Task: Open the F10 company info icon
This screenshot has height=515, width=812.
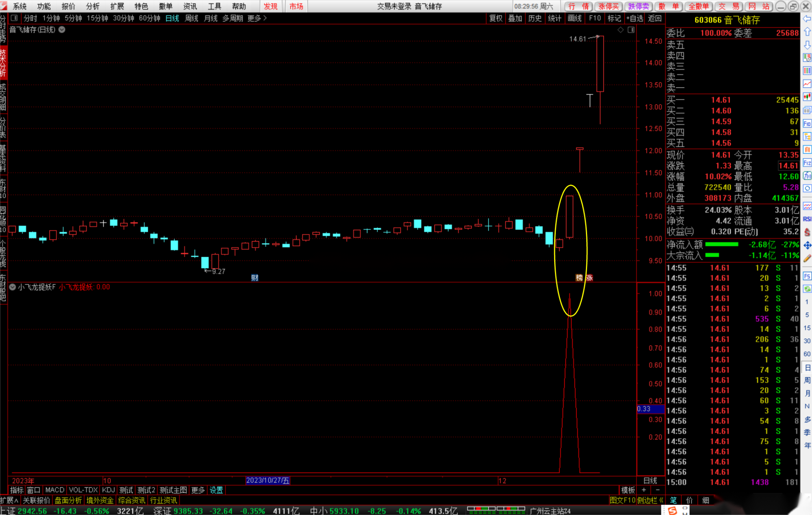Action: click(x=807, y=123)
